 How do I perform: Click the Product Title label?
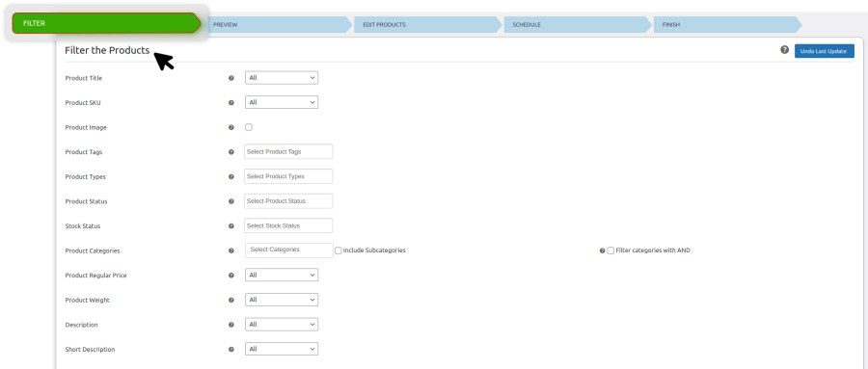(84, 78)
